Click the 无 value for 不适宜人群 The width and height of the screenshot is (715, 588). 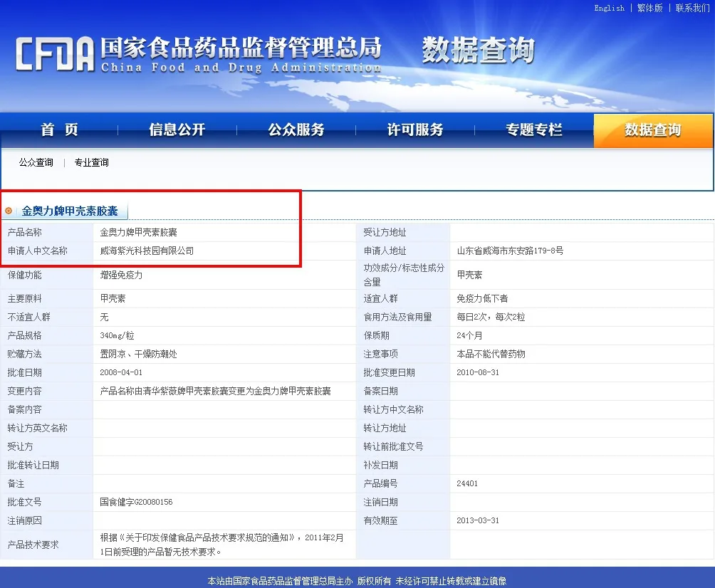pyautogui.click(x=105, y=317)
